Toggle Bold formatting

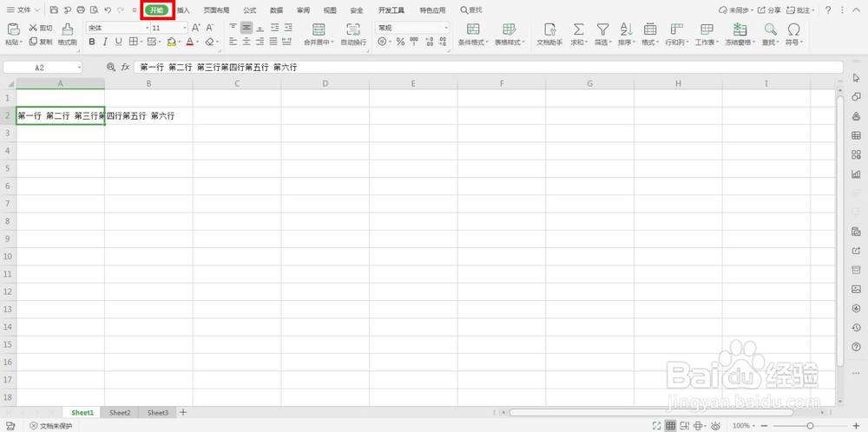click(x=92, y=42)
